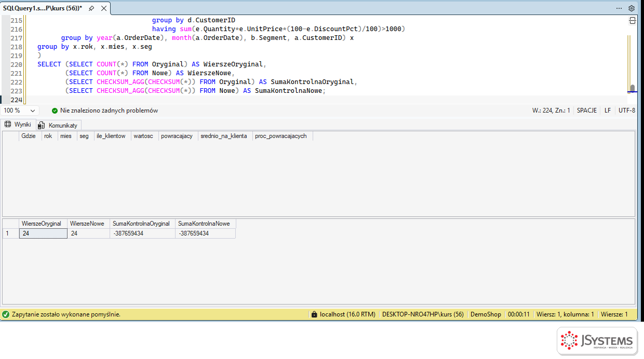This screenshot has height=359, width=644.
Task: Click the Gdzie column header
Action: tap(30, 136)
